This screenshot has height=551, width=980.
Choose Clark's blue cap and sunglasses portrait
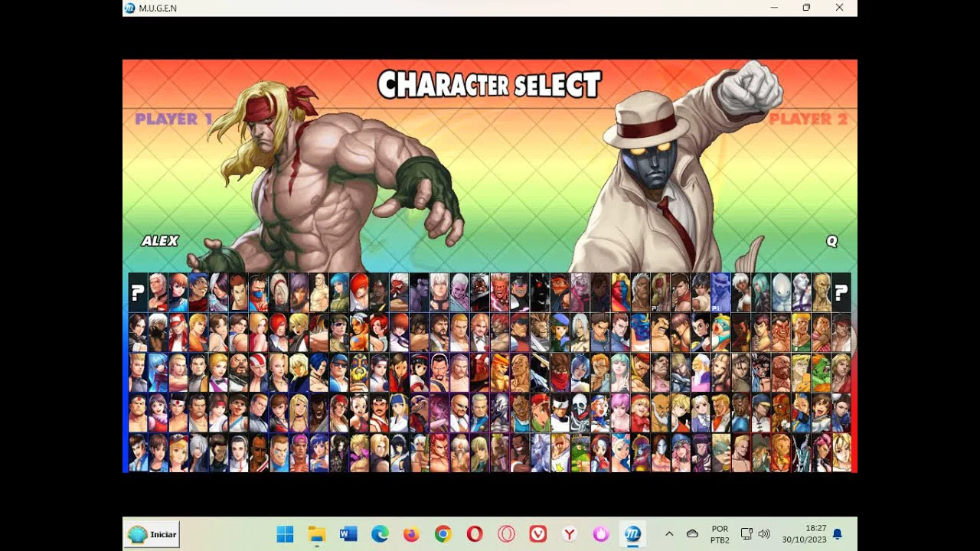point(339,373)
